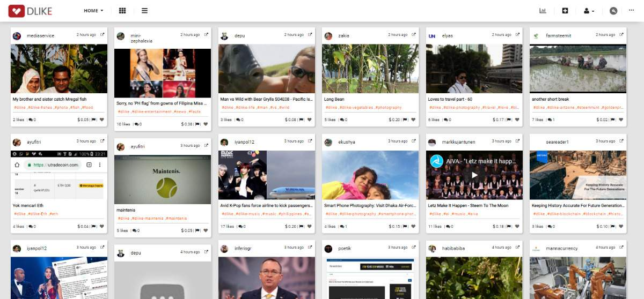Open the search magnifier icon
Viewport: 644px width, 299px height.
(x=613, y=11)
